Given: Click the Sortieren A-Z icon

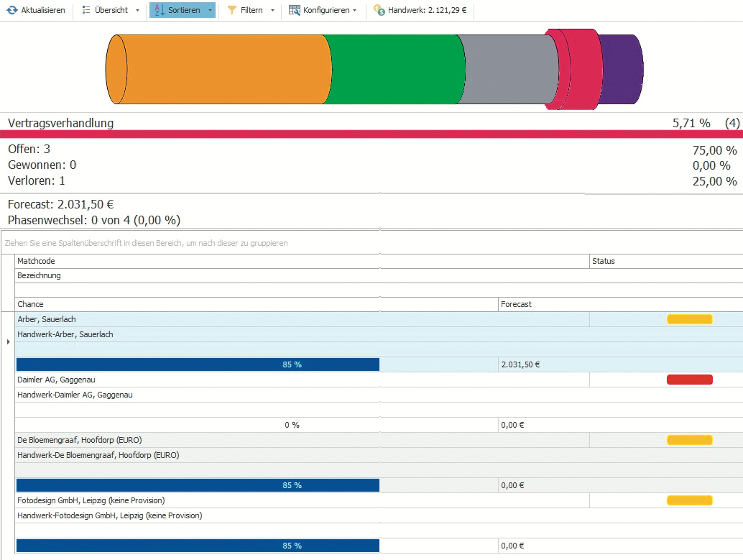Looking at the screenshot, I should point(160,10).
